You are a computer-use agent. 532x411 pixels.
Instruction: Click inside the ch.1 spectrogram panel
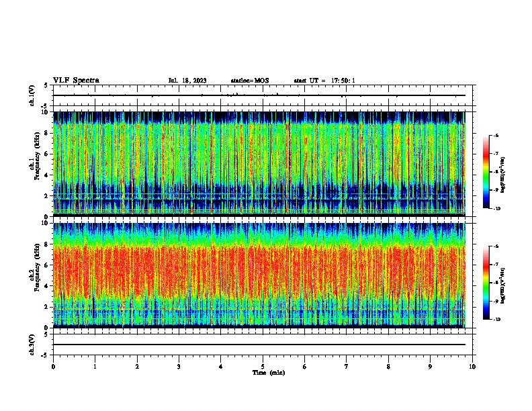coord(259,164)
